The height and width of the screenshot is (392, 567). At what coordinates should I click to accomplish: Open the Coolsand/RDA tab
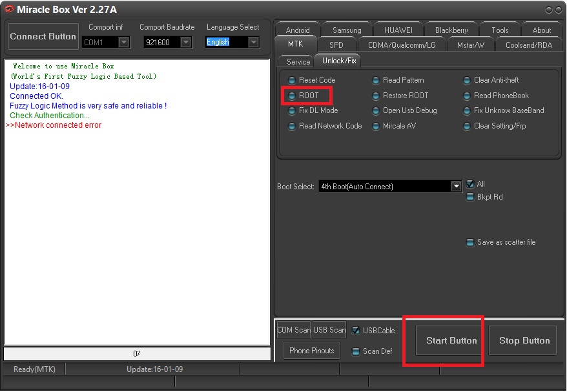[x=529, y=45]
